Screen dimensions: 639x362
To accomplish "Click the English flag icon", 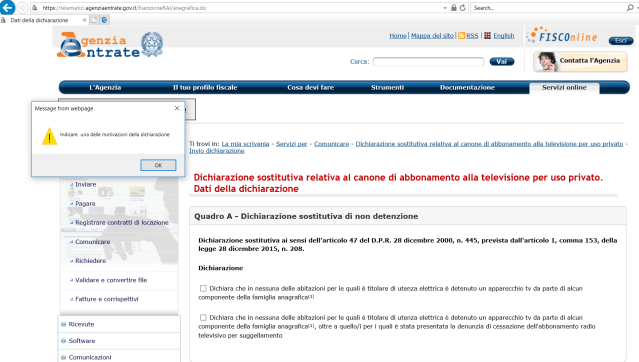I will 487,35.
